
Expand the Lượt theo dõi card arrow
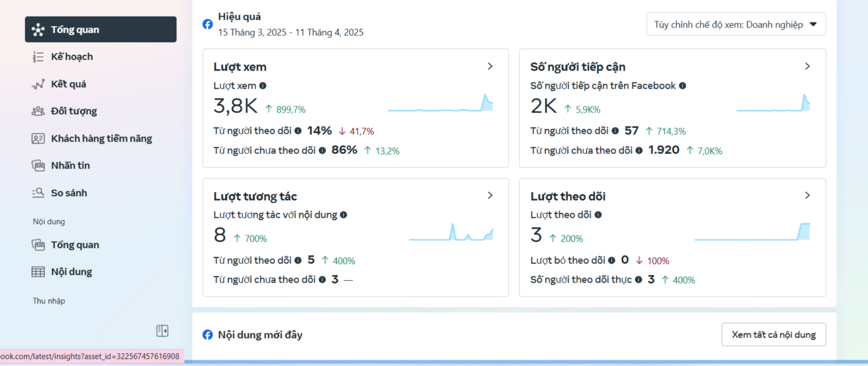click(807, 196)
